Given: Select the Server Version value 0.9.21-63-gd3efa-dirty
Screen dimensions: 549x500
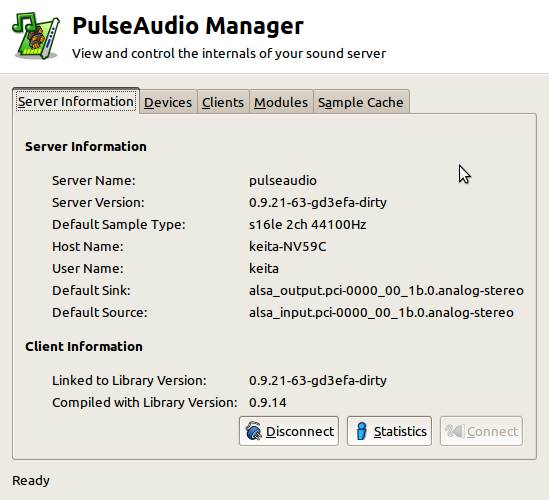Looking at the screenshot, I should [x=318, y=203].
